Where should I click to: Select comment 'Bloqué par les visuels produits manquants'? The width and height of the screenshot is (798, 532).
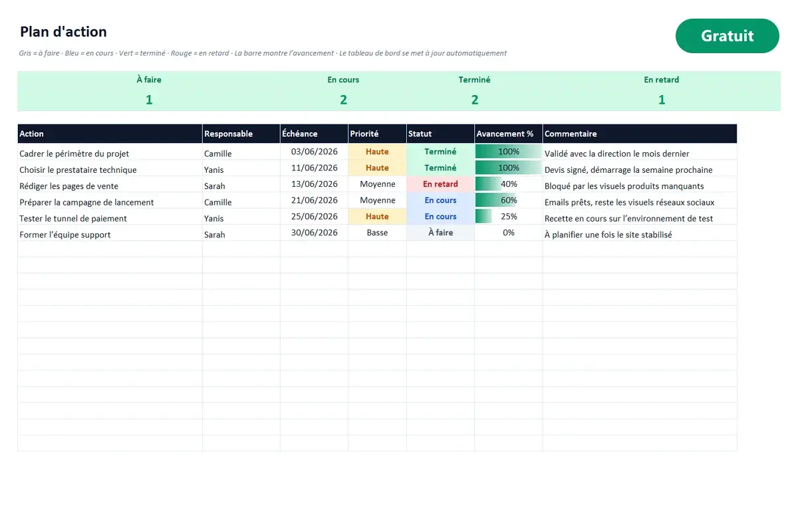(640, 184)
